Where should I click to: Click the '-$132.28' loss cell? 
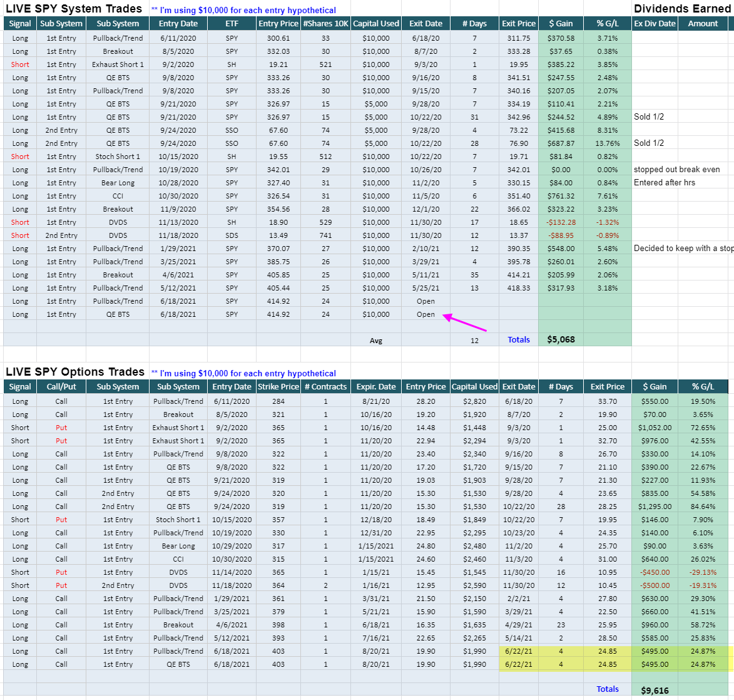point(561,222)
